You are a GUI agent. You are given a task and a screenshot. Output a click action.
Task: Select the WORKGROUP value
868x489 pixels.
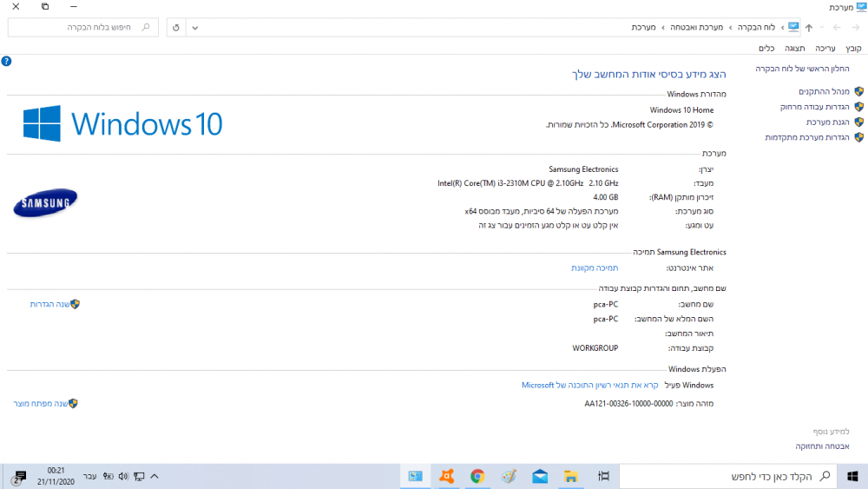coord(595,348)
